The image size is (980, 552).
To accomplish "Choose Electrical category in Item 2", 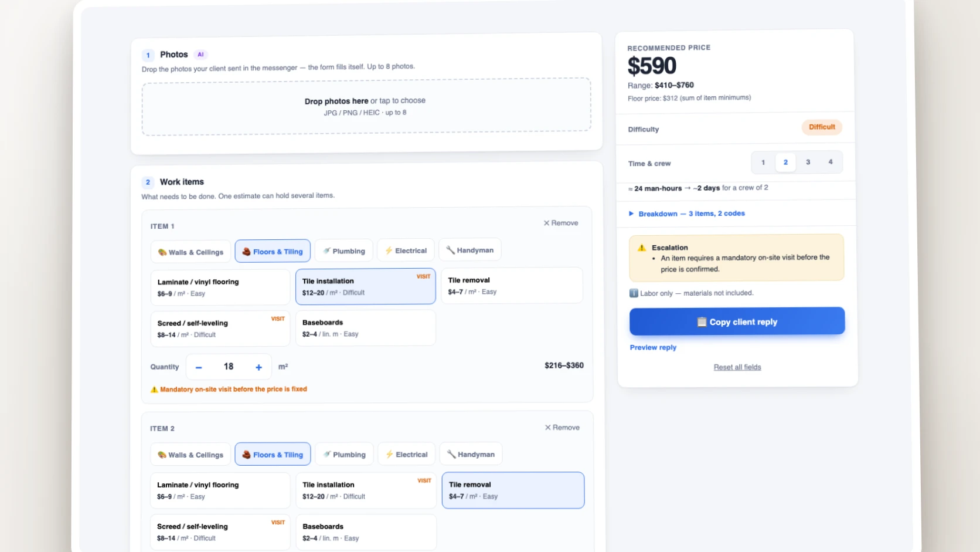I will pyautogui.click(x=407, y=454).
